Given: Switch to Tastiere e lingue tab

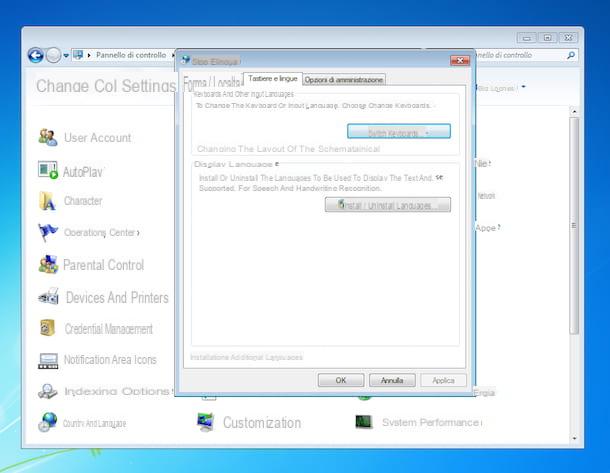Looking at the screenshot, I should tap(273, 79).
